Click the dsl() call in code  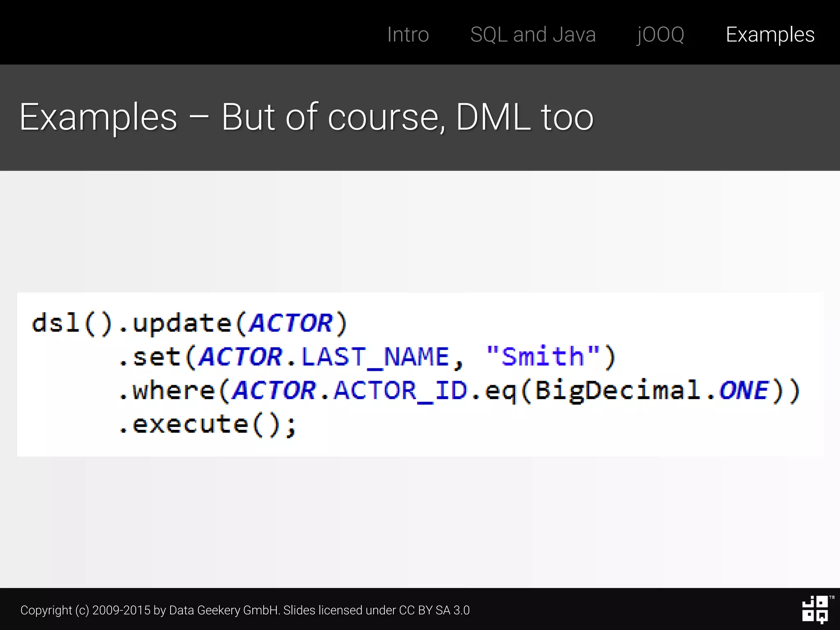[x=72, y=323]
